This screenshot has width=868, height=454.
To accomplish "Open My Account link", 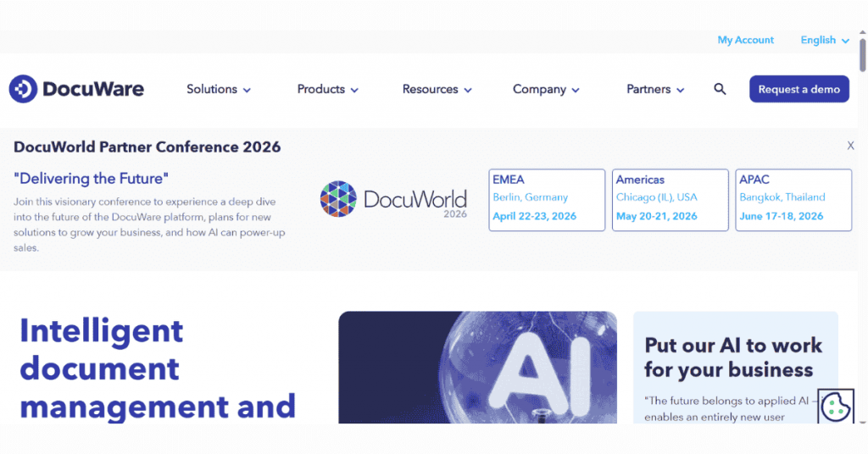I will tap(746, 40).
